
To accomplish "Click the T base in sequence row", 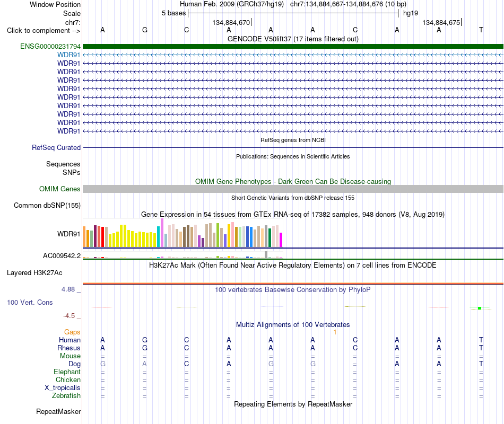I will pyautogui.click(x=481, y=30).
